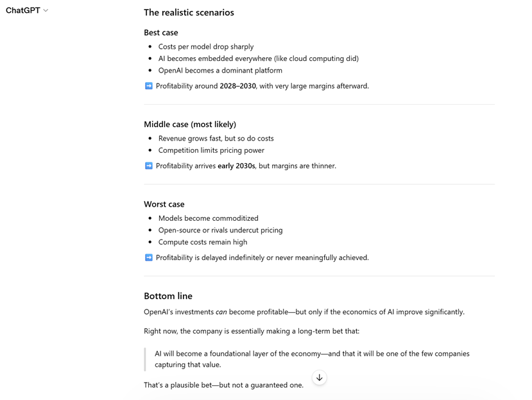Click the 'Compute costs remain high' bullet

(203, 242)
